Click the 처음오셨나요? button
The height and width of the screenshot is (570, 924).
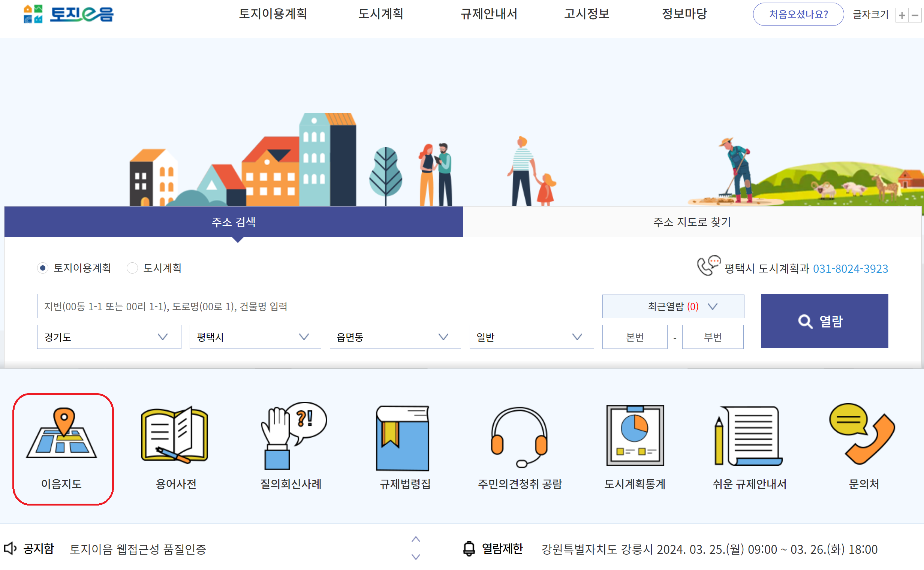798,14
